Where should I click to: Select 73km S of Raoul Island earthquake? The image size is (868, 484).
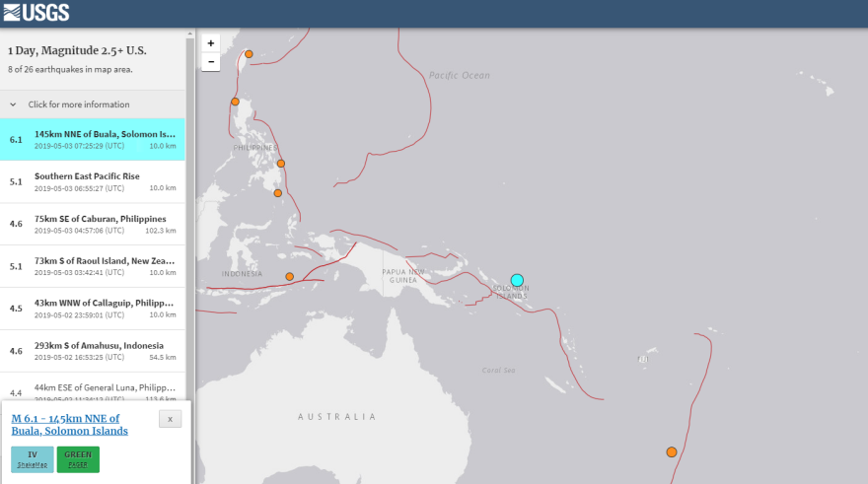94,266
